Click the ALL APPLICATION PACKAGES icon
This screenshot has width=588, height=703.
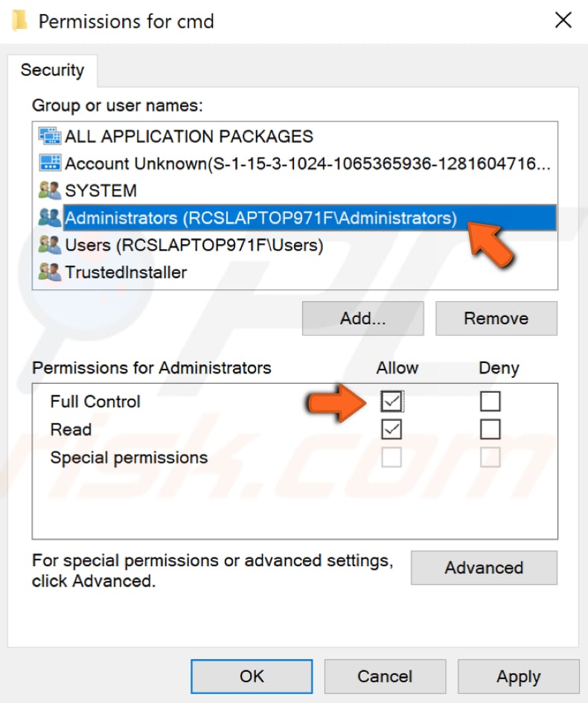pyautogui.click(x=48, y=136)
